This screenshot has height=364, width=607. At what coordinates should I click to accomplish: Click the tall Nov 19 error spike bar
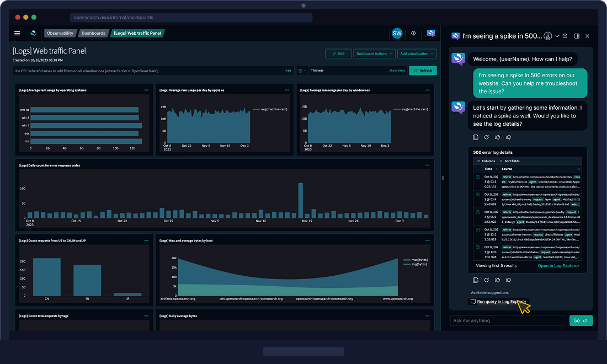coord(300,200)
